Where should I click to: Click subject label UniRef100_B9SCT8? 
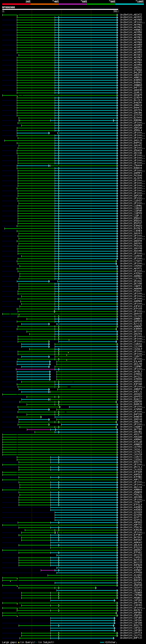(131, 625)
